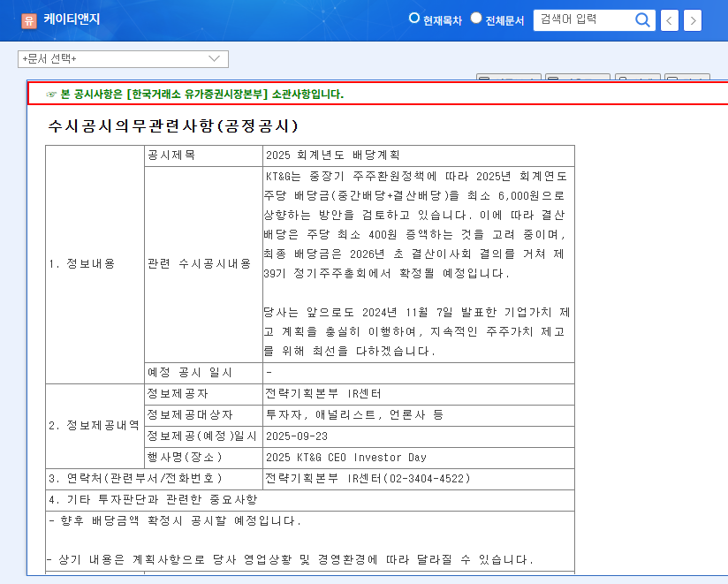This screenshot has height=584, width=728.
Task: Click the orange 유 market badge icon
Action: 29,20
